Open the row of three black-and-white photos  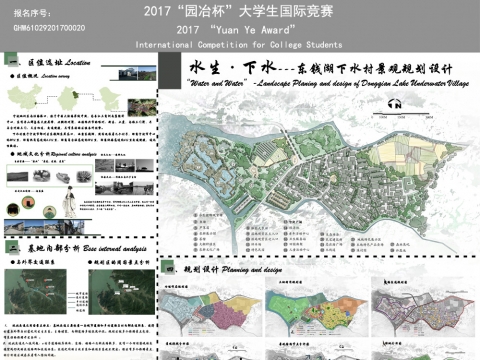click(x=124, y=166)
